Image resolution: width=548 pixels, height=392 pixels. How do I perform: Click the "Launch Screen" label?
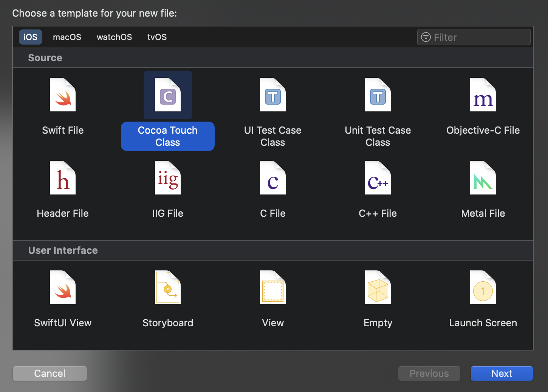point(483,323)
